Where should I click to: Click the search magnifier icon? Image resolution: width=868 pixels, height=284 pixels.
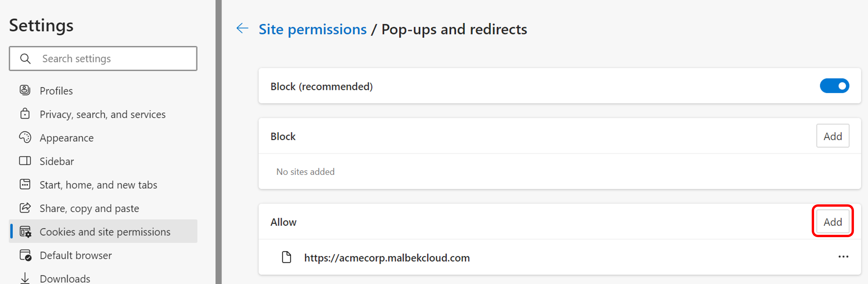tap(25, 59)
